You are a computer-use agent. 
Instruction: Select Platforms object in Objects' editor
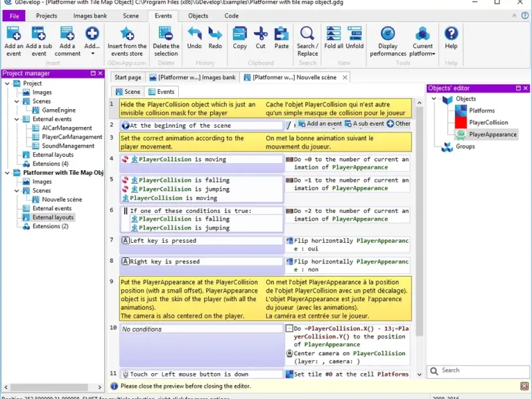[x=481, y=110]
